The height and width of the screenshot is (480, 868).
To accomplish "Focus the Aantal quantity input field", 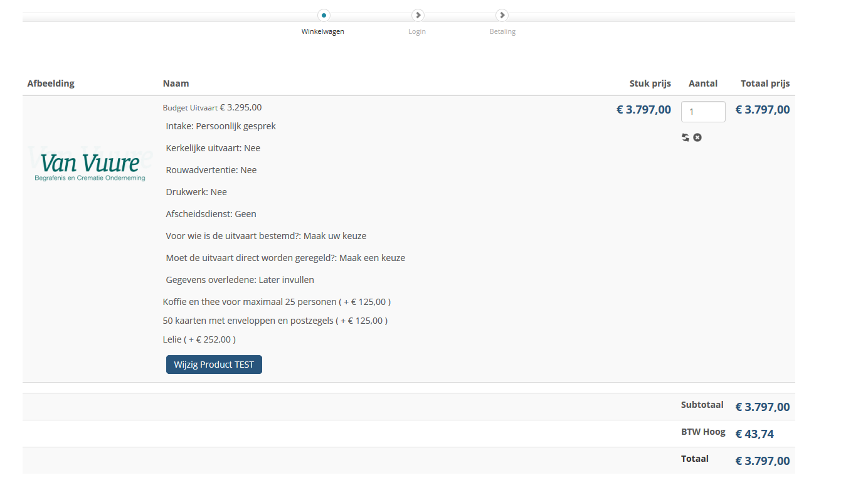I will tap(703, 112).
